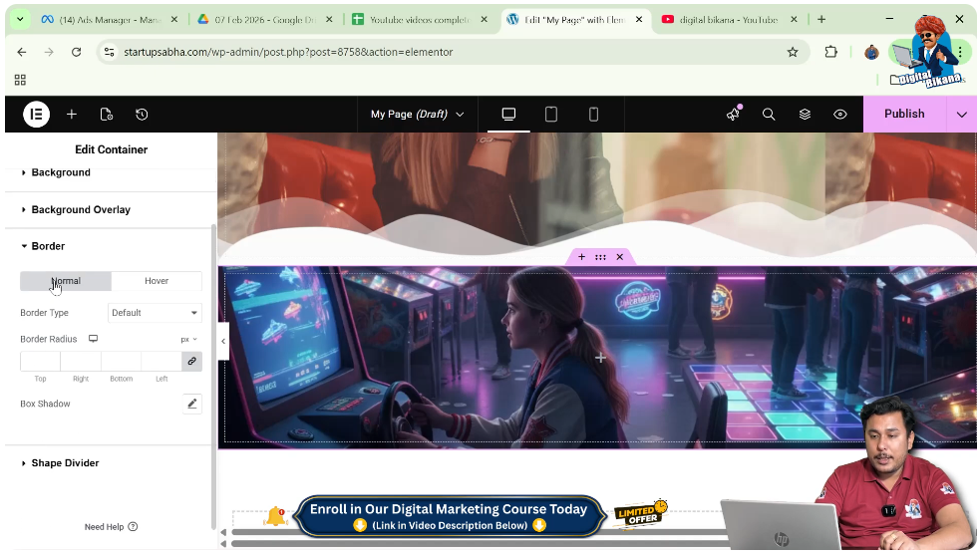Select the Hover border tab
The height and width of the screenshot is (554, 980).
point(157,281)
